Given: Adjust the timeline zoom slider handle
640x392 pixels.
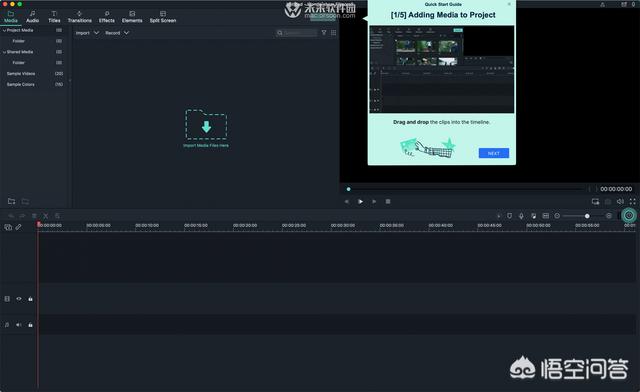Looking at the screenshot, I should click(x=587, y=216).
